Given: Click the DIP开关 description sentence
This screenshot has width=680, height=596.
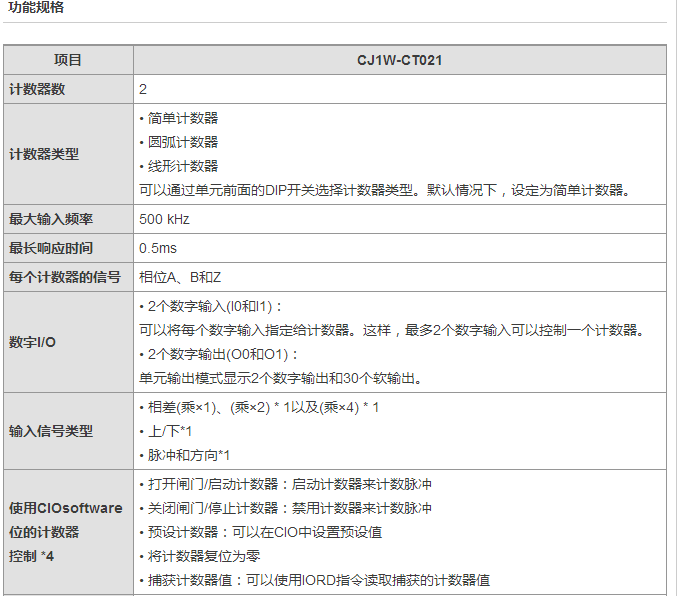Looking at the screenshot, I should [x=385, y=190].
